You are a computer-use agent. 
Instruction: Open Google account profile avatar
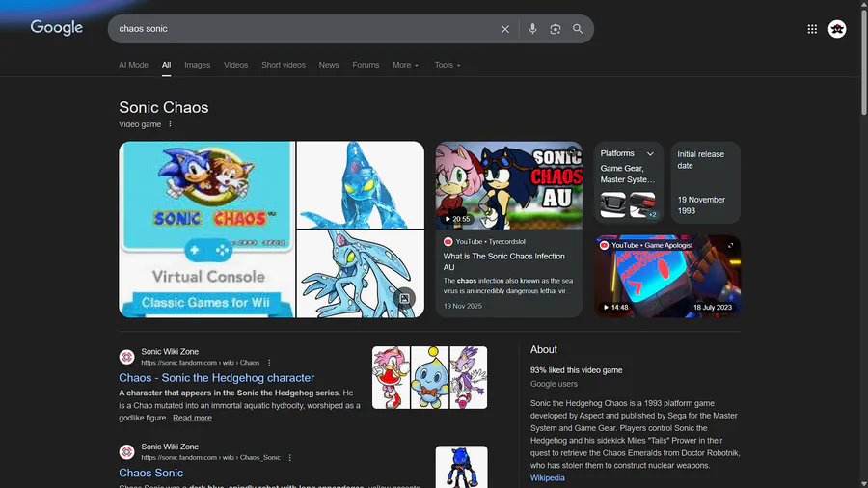[x=837, y=29]
